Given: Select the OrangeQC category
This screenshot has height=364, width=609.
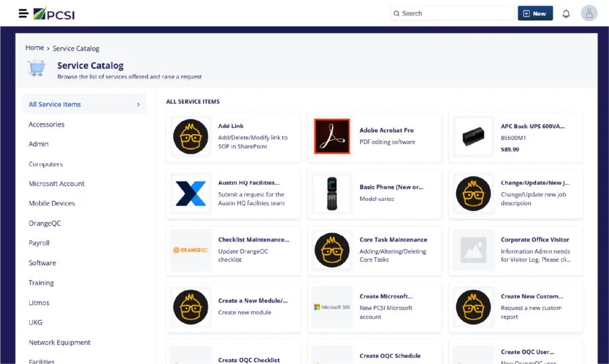Looking at the screenshot, I should tap(45, 223).
